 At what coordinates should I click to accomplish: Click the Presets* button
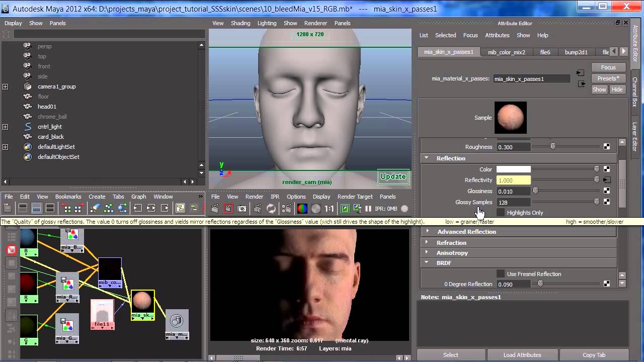pyautogui.click(x=608, y=78)
